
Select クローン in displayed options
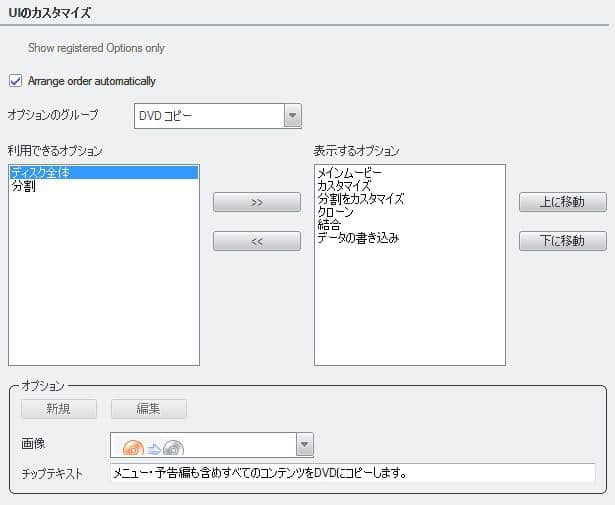(x=335, y=212)
